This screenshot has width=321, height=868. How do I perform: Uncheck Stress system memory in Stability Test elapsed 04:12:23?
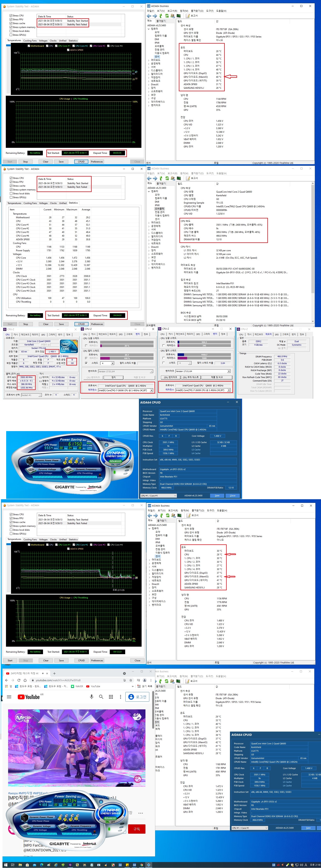click(11, 526)
